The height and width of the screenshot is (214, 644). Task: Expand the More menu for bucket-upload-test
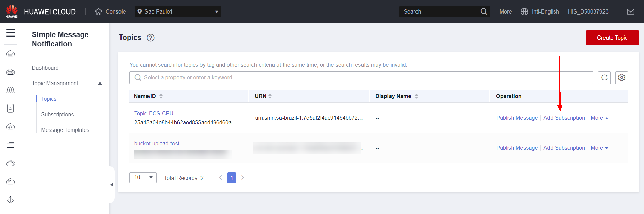[599, 148]
